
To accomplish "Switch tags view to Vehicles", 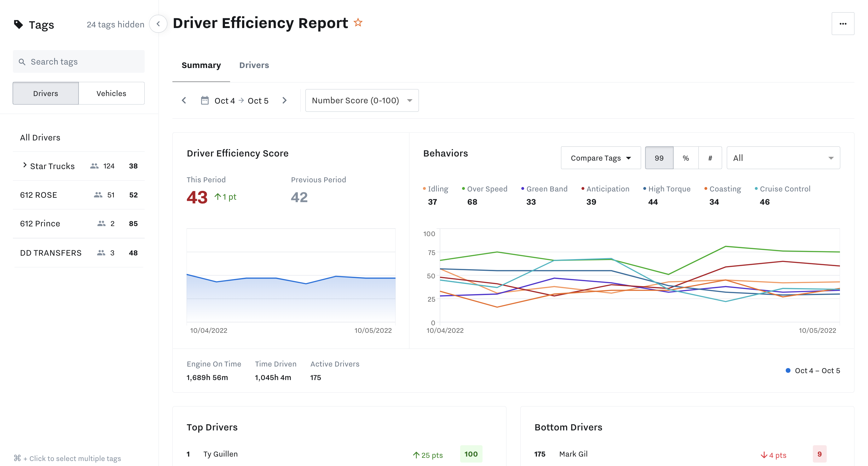I will [111, 93].
